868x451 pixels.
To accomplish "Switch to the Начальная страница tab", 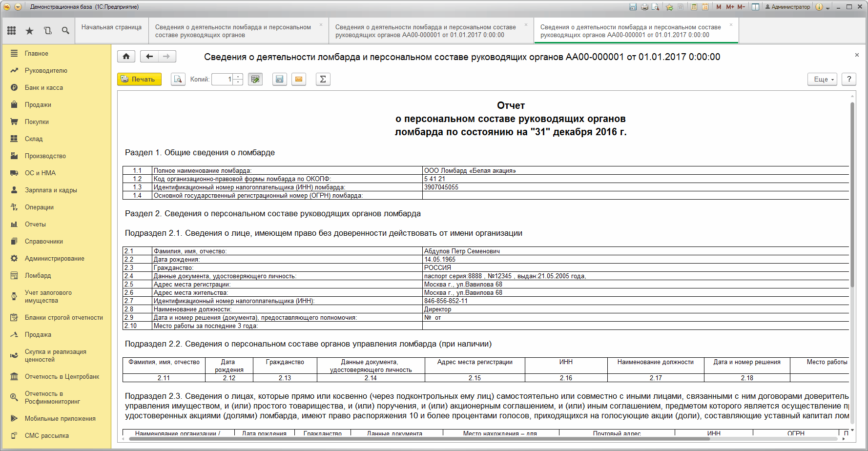I will [111, 27].
